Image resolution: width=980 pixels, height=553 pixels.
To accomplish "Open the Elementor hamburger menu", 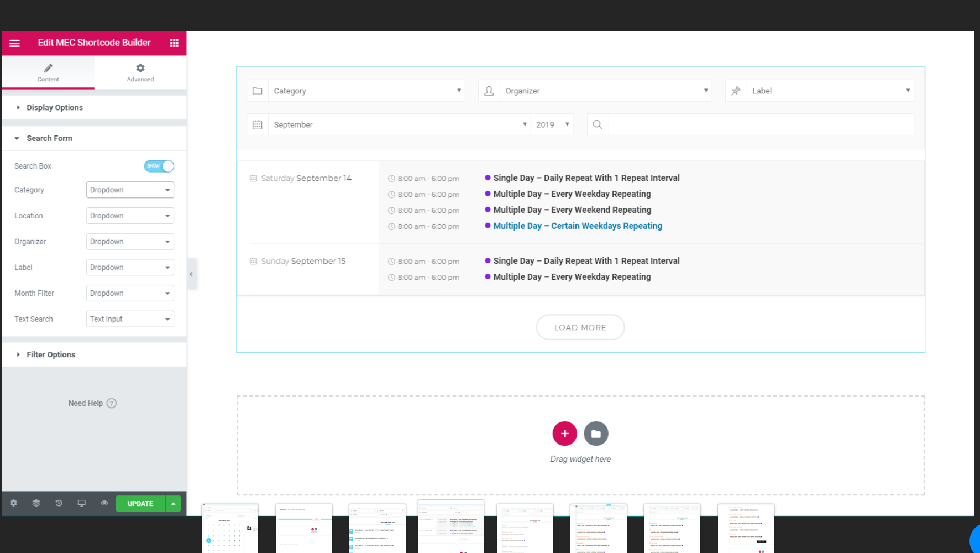I will point(14,43).
